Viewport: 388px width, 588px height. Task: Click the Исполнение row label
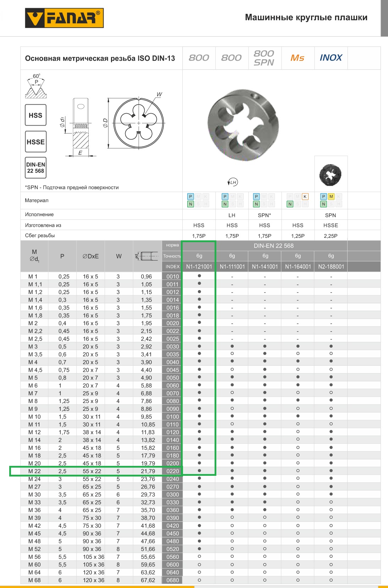(x=39, y=214)
